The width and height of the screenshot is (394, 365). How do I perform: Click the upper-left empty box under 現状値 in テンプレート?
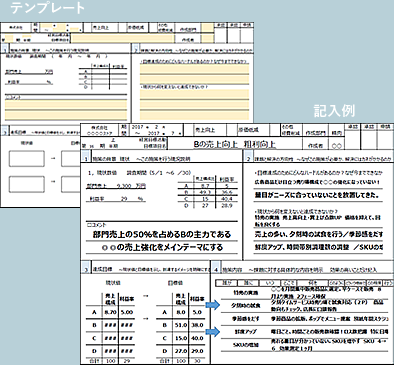click(x=27, y=159)
